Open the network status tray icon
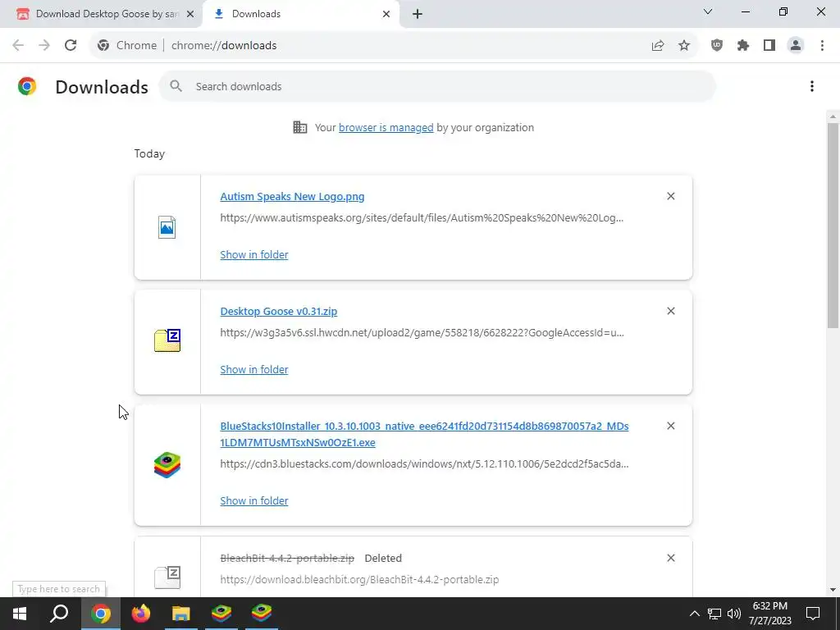 click(x=714, y=614)
